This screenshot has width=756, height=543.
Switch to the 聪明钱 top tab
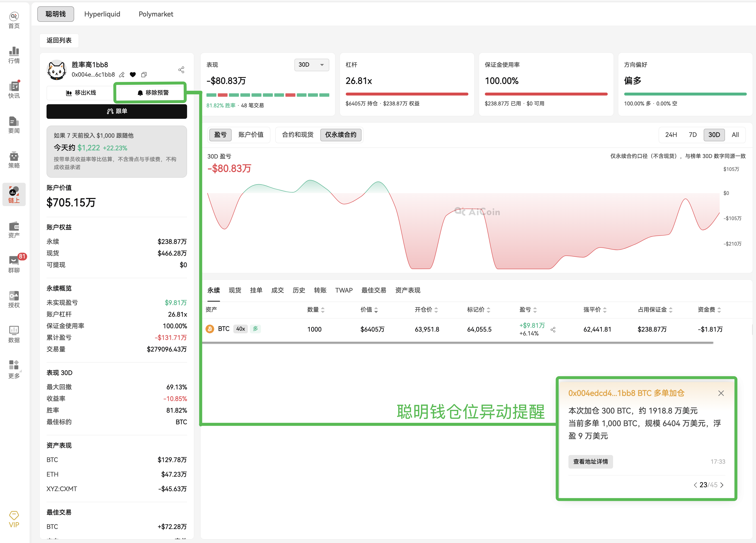(56, 14)
